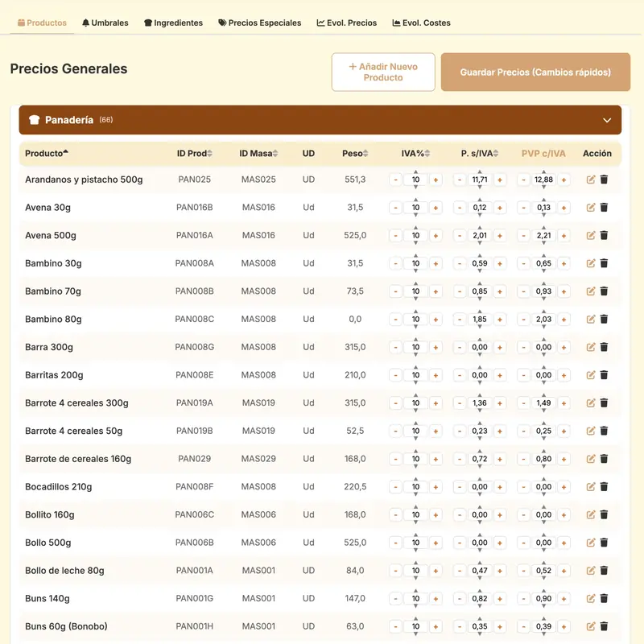Trash the Bambino 80g product
This screenshot has width=644, height=644.
604,319
